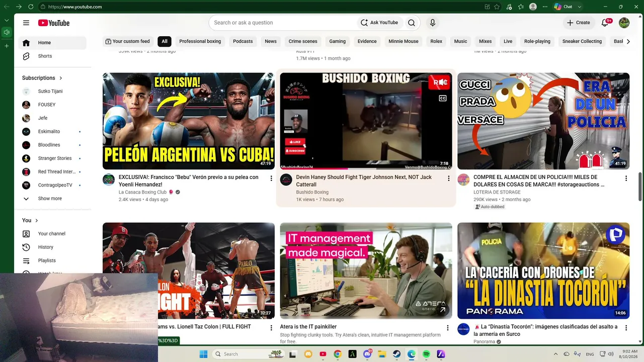Select the Sneaker Collecting chip
Image resolution: width=644 pixels, height=362 pixels.
point(582,41)
